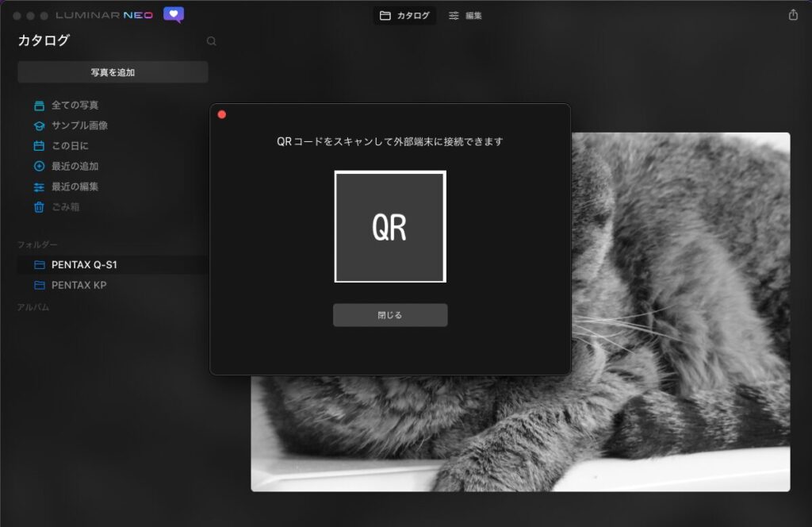Click the purple heart feedback icon
812x527 pixels.
tap(172, 13)
